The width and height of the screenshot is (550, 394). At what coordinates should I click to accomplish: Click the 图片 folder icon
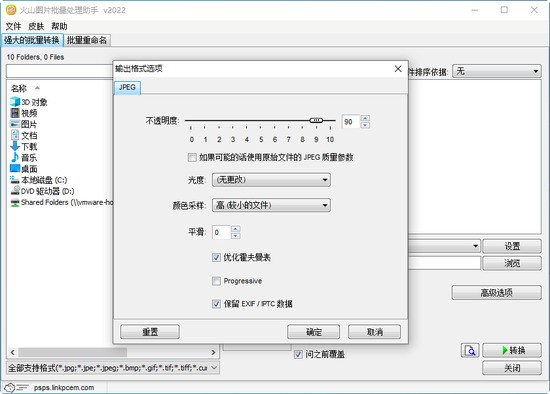(x=15, y=124)
